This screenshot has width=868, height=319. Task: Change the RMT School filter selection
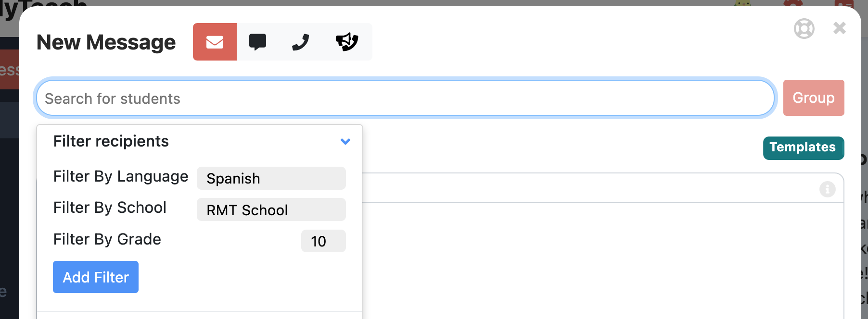[x=271, y=209]
